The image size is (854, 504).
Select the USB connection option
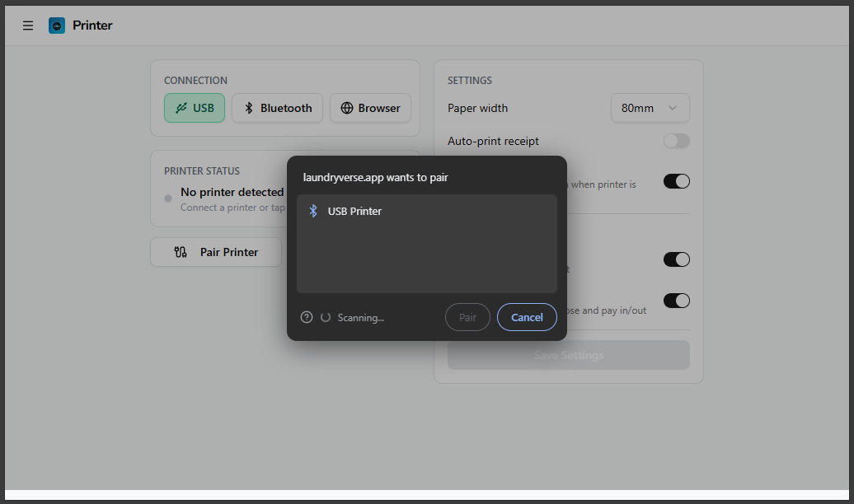(195, 108)
